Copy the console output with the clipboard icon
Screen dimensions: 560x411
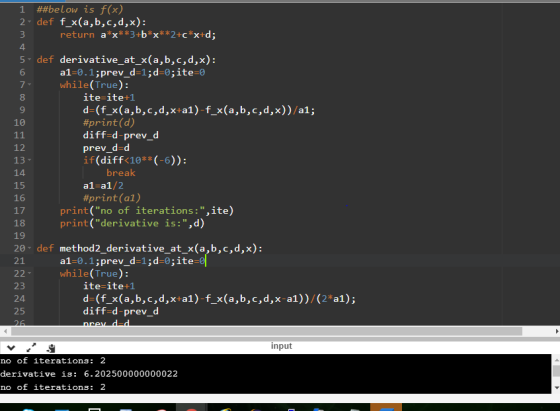pyautogui.click(x=51, y=348)
